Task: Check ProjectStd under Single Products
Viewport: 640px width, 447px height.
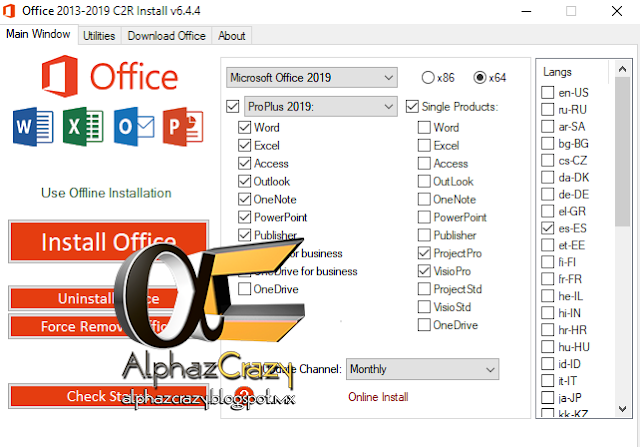Action: point(424,289)
